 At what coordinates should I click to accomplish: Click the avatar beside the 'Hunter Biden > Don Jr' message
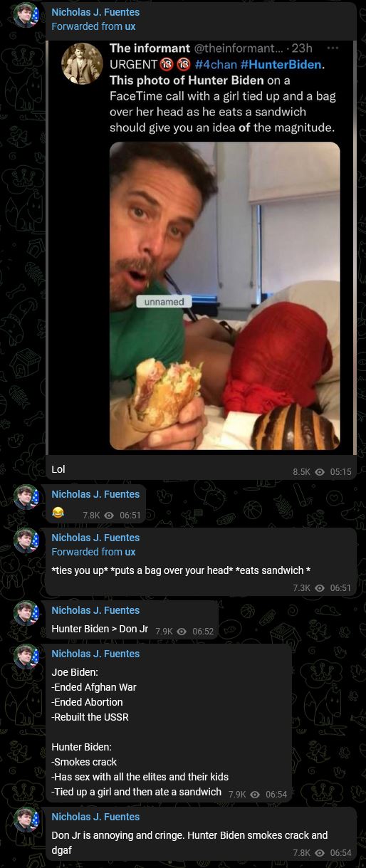tap(26, 612)
